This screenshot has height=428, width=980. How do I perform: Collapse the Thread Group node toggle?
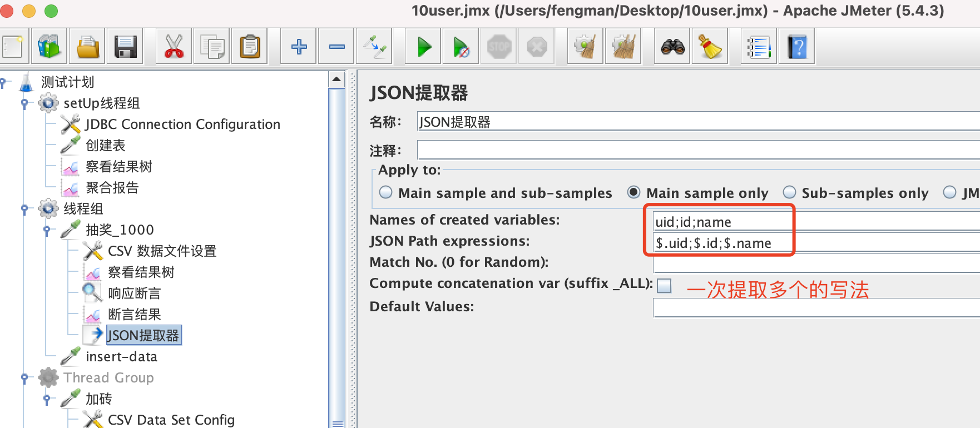point(24,378)
